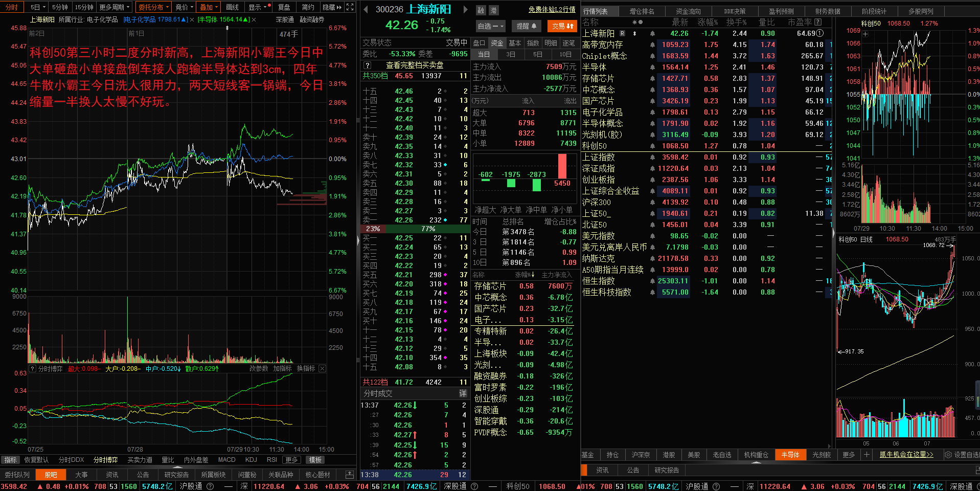Screen dimensions: 980x491
Task: Open the 股吧 tab
Action: (x=51, y=475)
